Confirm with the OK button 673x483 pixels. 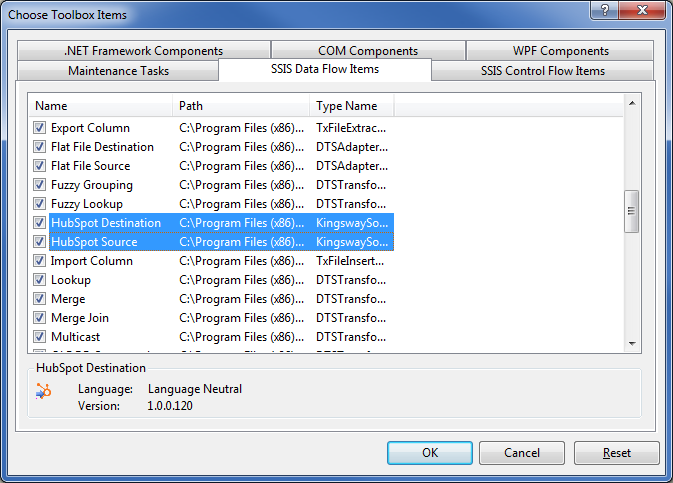[430, 453]
